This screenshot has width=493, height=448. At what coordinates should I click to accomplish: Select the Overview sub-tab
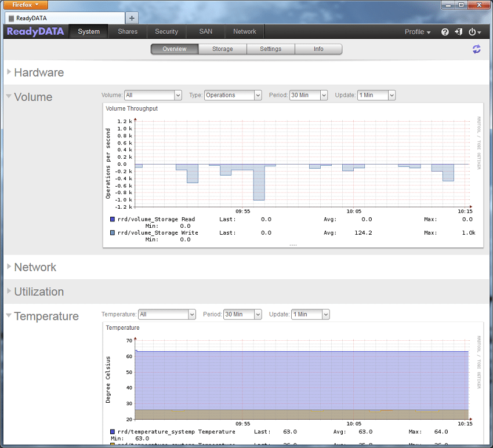pyautogui.click(x=175, y=49)
